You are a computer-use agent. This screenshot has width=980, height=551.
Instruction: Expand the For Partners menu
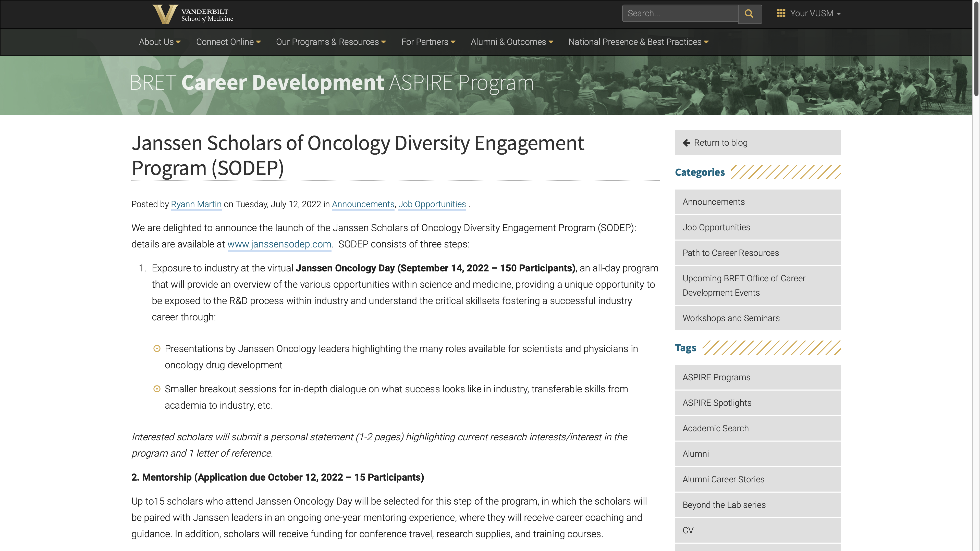point(428,42)
